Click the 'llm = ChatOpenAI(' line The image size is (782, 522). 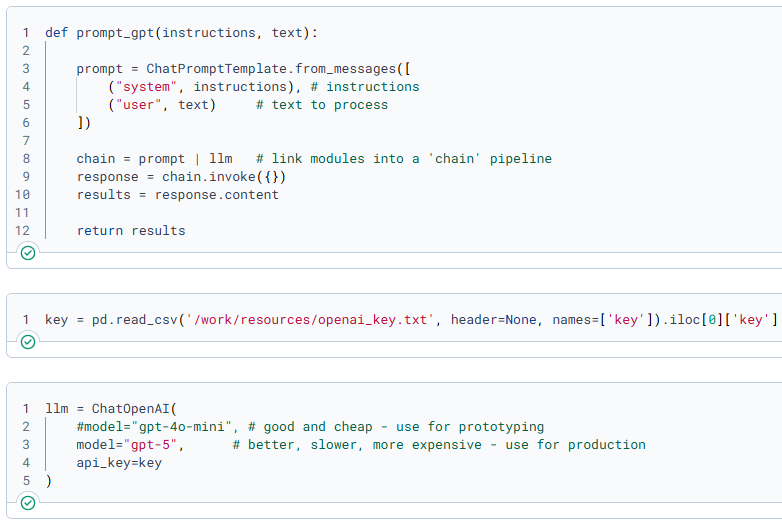(111, 409)
